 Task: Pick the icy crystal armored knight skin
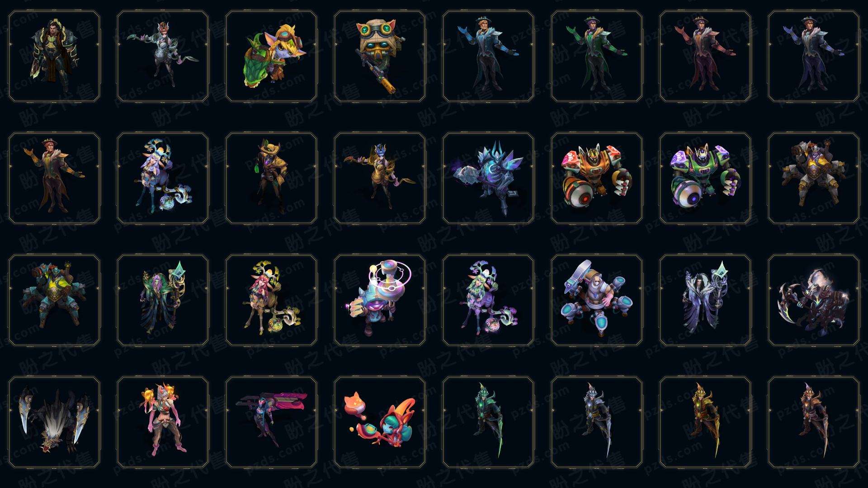[x=488, y=178]
